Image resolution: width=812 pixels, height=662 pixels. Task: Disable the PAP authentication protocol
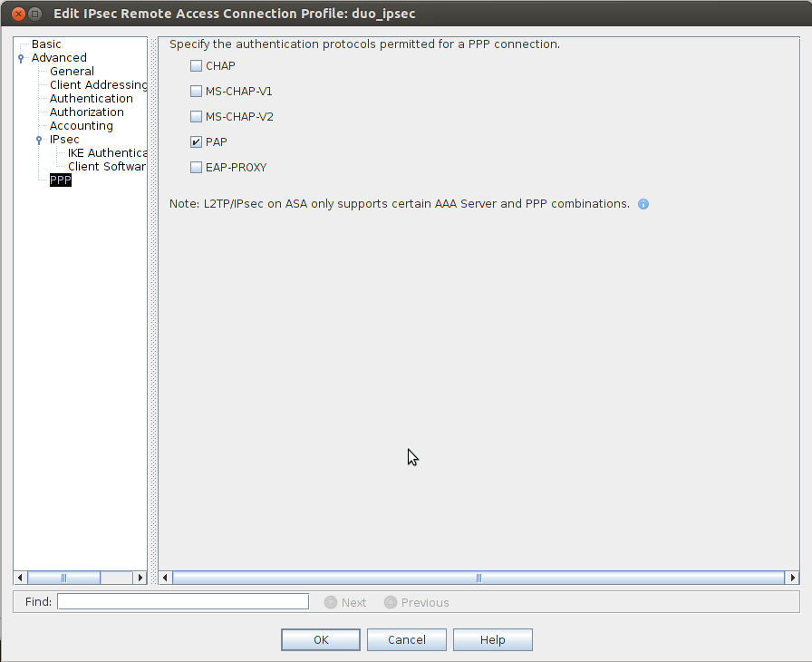point(196,141)
